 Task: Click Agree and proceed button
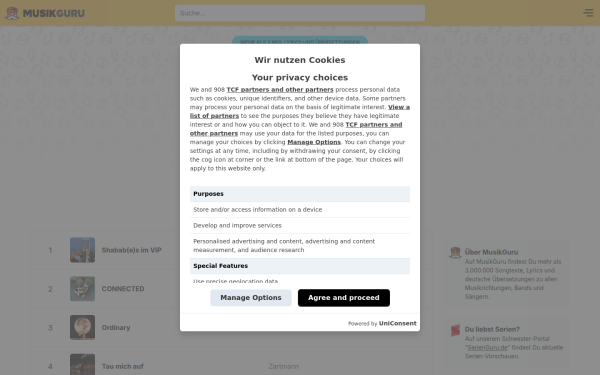pyautogui.click(x=344, y=298)
